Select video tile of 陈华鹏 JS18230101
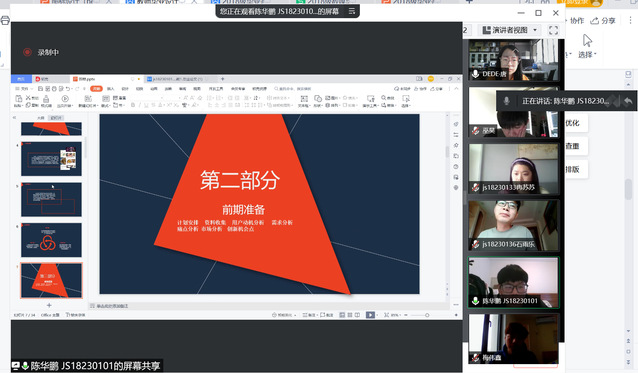Viewport: 638px width, 373px height. (x=513, y=282)
